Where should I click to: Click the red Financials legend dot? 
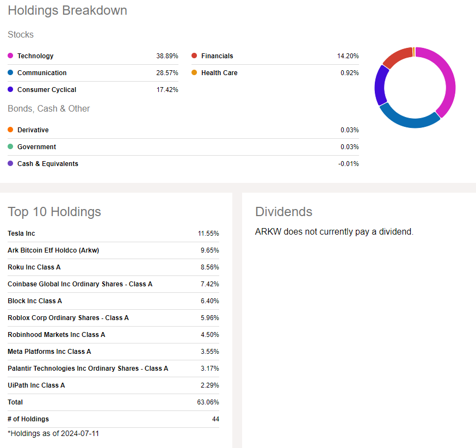click(194, 56)
